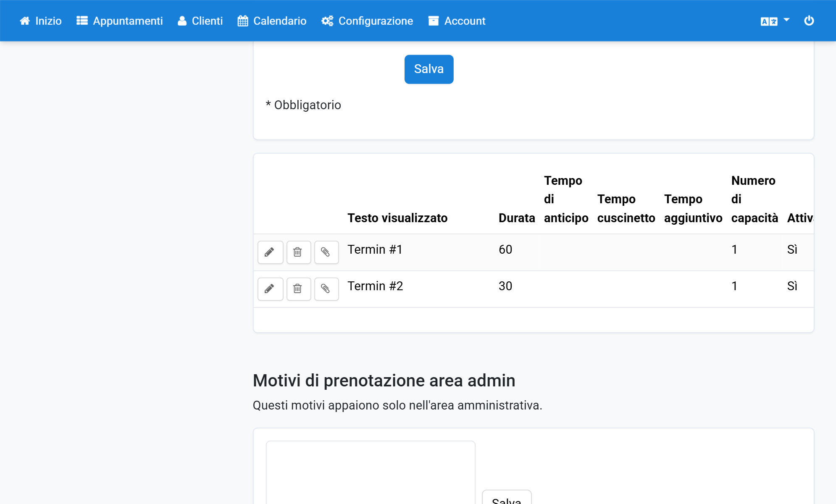
Task: Click the capacity value 1 for Termin #2
Action: tap(734, 286)
